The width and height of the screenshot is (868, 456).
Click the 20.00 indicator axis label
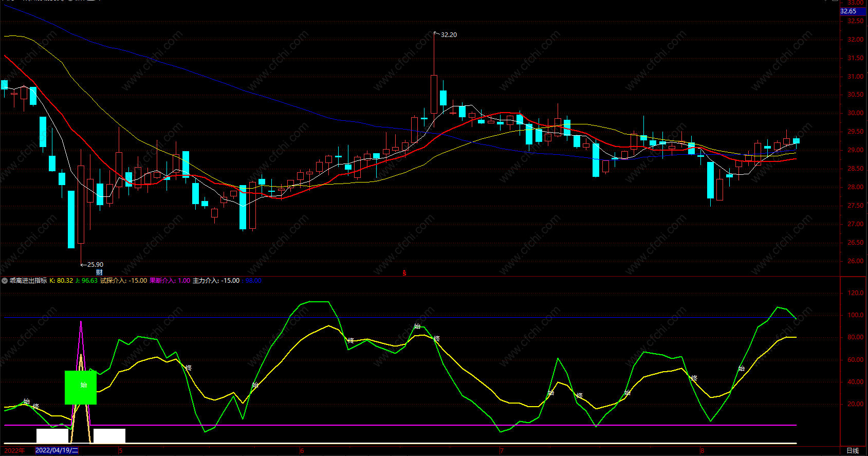click(855, 404)
